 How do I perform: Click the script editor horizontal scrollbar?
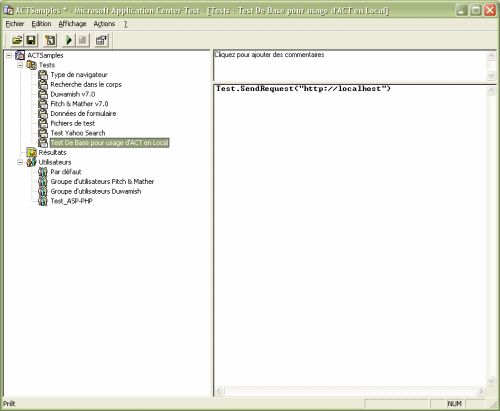click(x=350, y=391)
